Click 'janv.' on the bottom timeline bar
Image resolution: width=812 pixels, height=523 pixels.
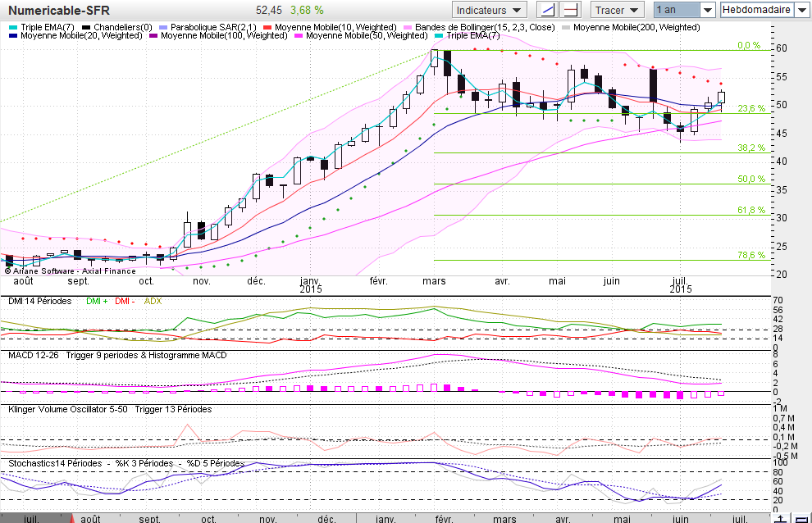click(385, 519)
